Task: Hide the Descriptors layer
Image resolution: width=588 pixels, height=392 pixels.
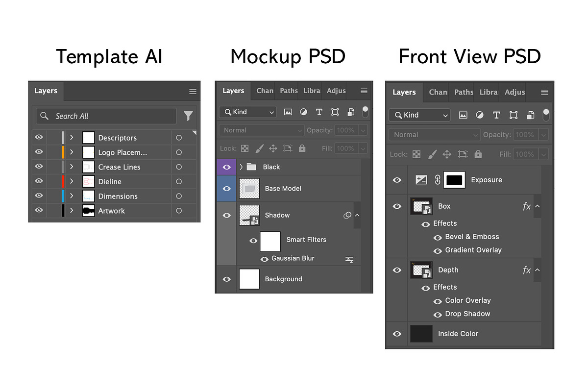Action: tap(39, 138)
